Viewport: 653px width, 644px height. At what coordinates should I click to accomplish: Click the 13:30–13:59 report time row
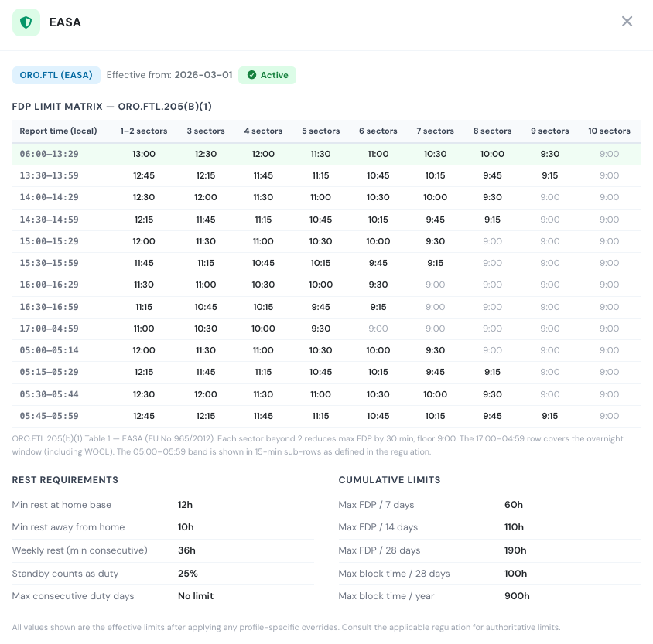coord(326,176)
